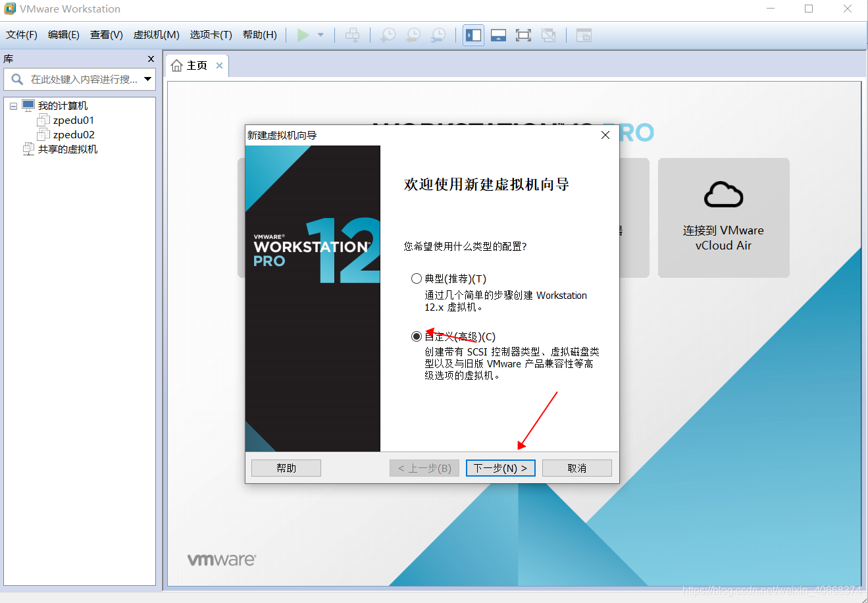This screenshot has width=868, height=603.
Task: Minimize the VMware Workstation window
Action: click(x=771, y=9)
